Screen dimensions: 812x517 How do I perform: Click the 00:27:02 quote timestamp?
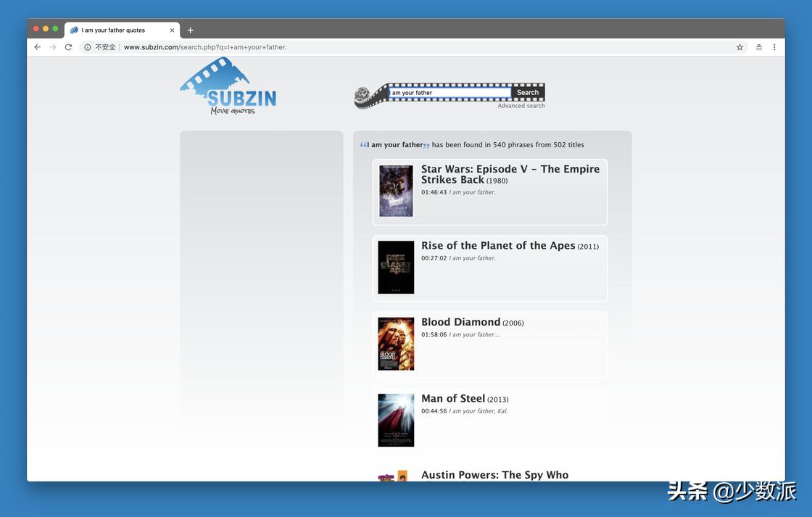(x=434, y=258)
